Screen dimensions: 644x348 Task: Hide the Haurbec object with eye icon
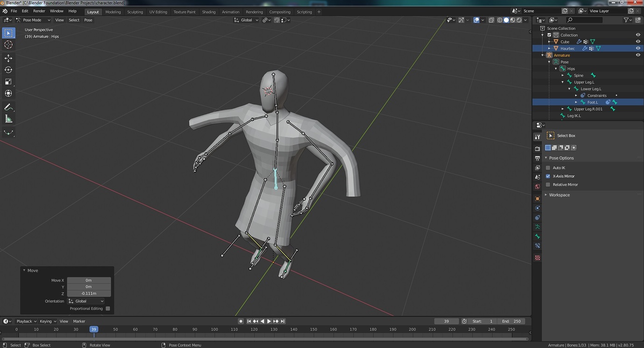(638, 48)
